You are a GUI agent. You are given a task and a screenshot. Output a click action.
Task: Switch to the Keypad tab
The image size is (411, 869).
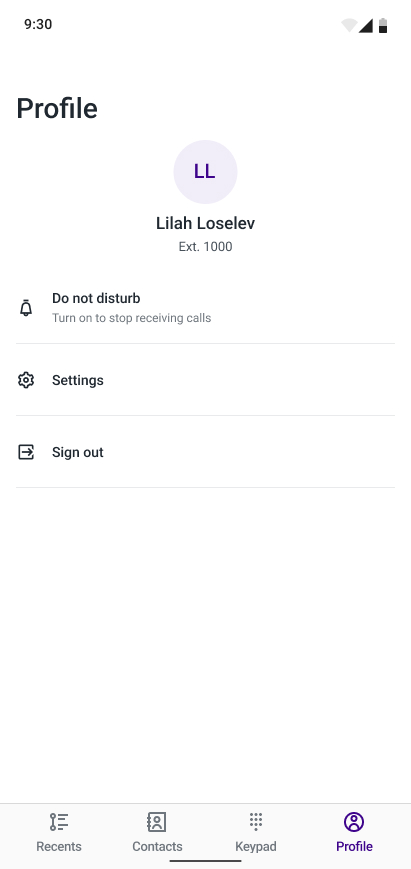click(x=255, y=832)
